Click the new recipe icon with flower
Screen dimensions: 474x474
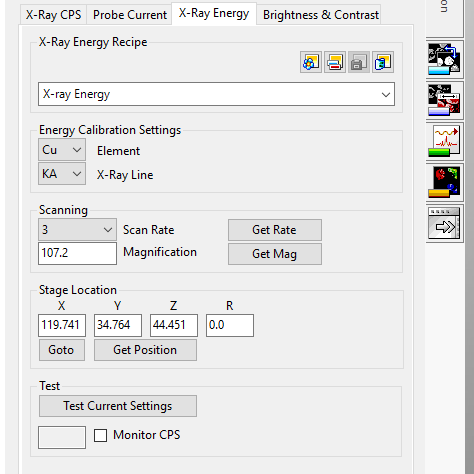[x=311, y=62]
